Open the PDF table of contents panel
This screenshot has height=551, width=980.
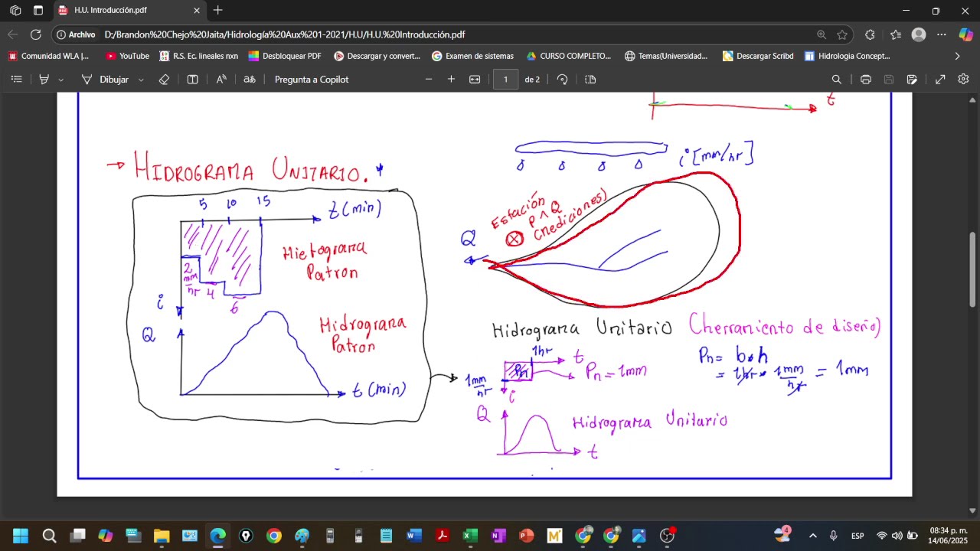[x=17, y=80]
